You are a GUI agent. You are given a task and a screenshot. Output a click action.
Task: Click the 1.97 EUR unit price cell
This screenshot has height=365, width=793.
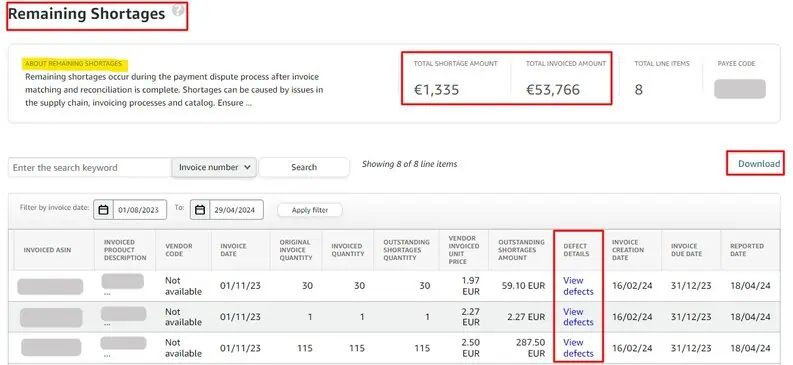coord(470,286)
